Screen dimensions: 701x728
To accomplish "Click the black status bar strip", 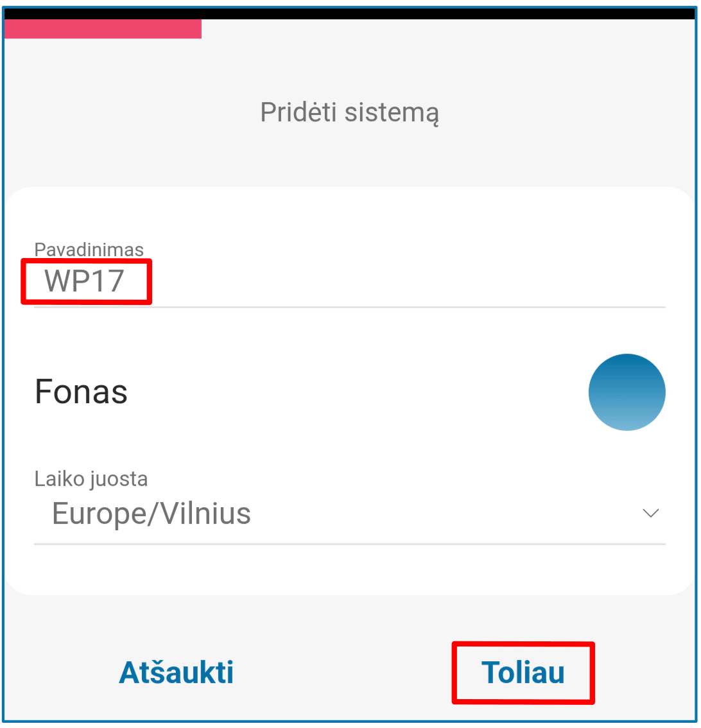I will click(x=350, y=13).
